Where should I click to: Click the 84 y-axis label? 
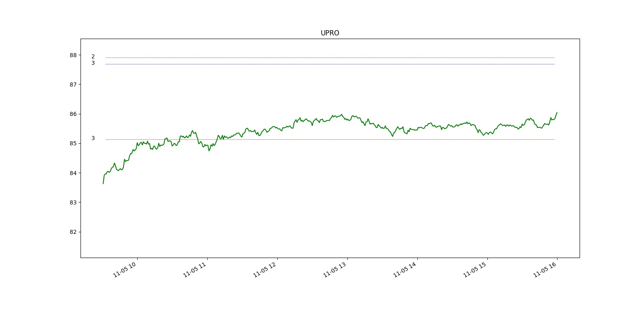(x=73, y=173)
